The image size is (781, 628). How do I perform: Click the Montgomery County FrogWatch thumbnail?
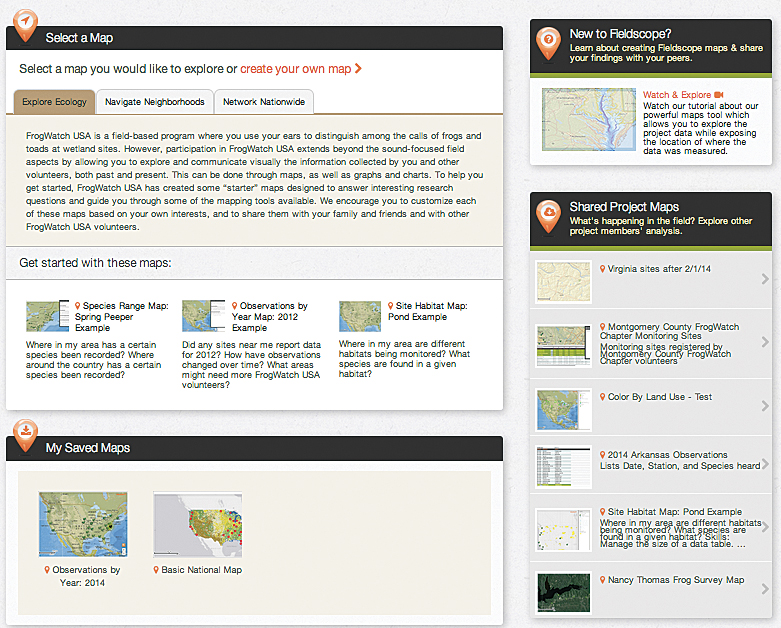(563, 346)
